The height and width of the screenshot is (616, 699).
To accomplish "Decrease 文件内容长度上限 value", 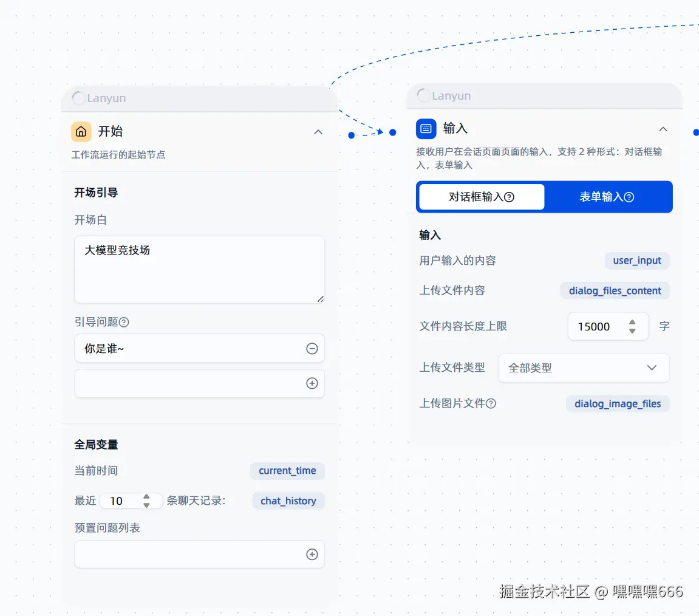I will tap(632, 331).
